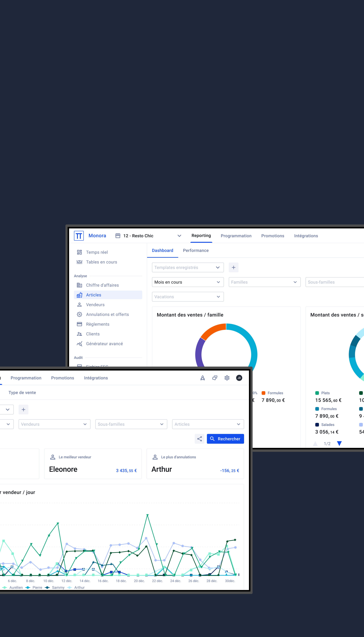
Task: Open the Vacations dropdown
Action: point(188,297)
